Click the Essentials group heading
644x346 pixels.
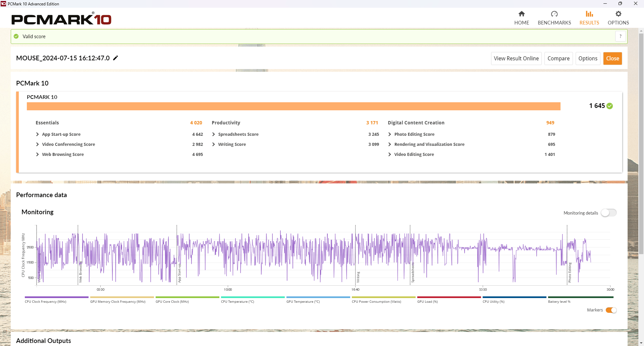47,123
